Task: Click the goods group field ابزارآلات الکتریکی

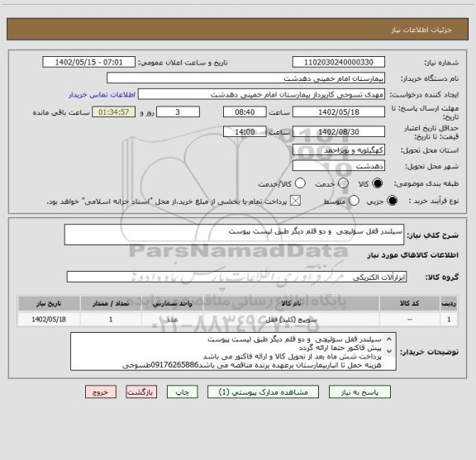Action: coord(236,277)
